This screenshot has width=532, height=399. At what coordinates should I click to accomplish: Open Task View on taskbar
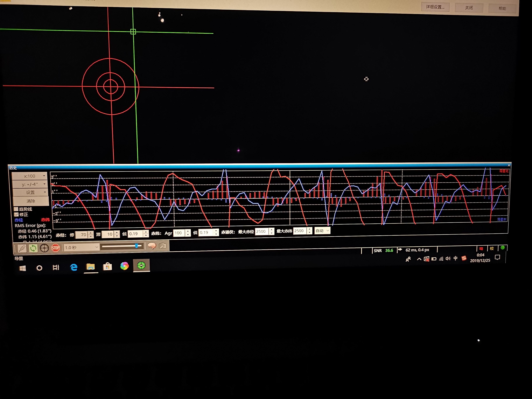tap(56, 267)
